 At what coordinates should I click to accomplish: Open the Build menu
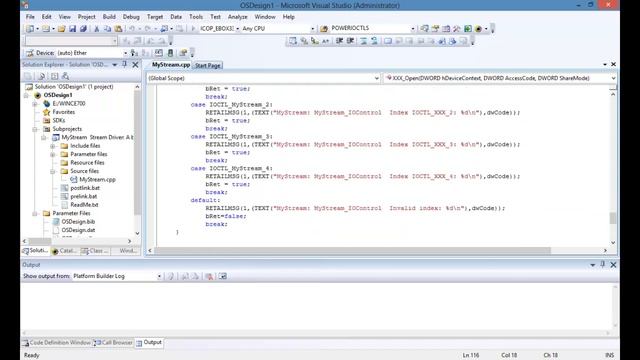pos(109,17)
